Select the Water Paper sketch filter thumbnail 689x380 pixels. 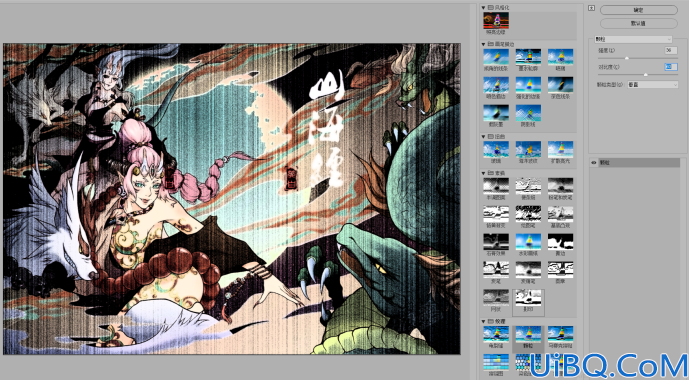pos(528,242)
